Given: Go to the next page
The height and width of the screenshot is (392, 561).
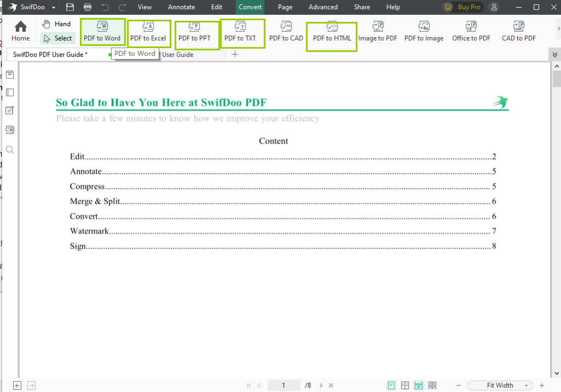Looking at the screenshot, I should point(321,385).
